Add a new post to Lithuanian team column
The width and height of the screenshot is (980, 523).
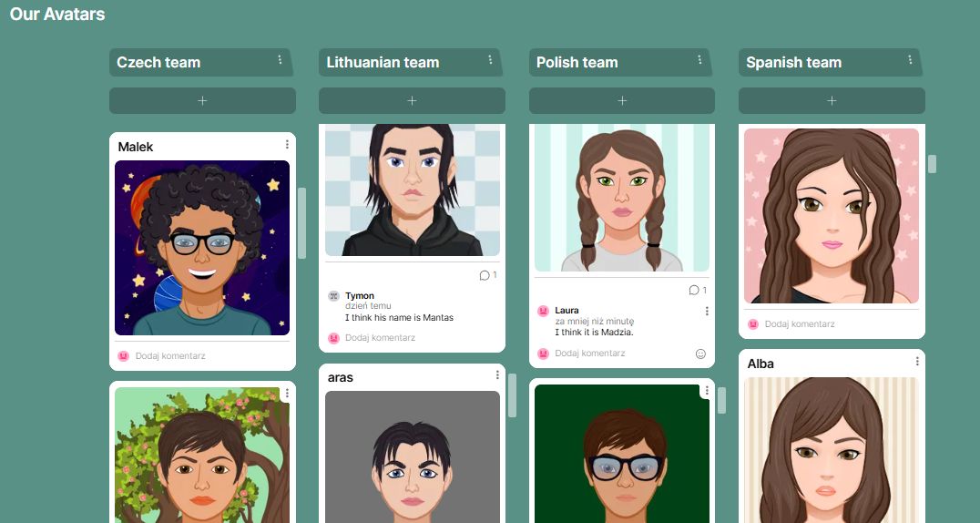click(412, 101)
